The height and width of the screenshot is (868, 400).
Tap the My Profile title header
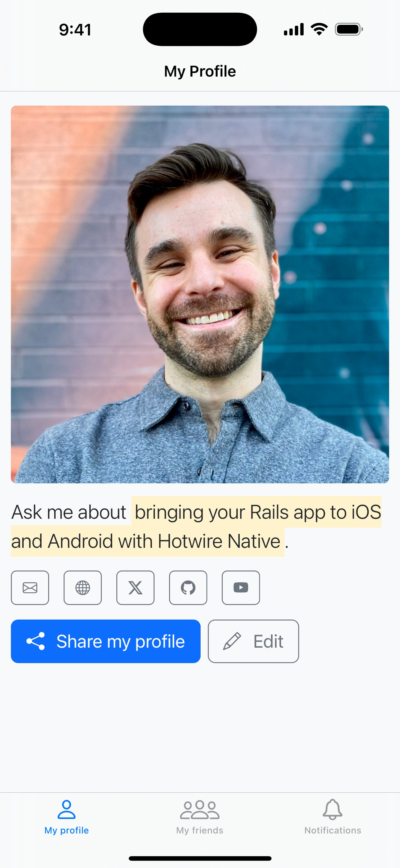pyautogui.click(x=200, y=71)
